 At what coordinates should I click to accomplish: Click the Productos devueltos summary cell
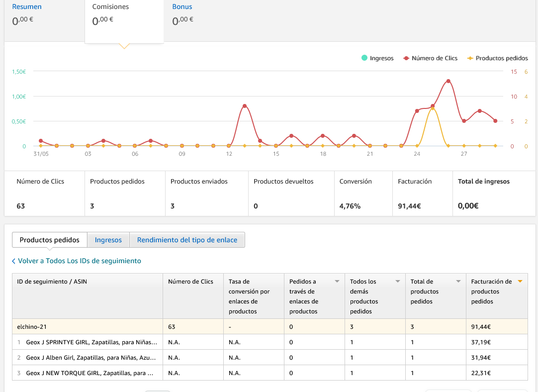coord(291,194)
